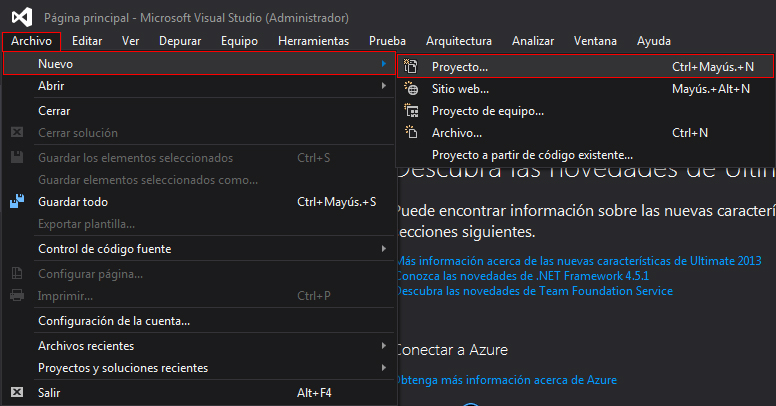776x406 pixels.
Task: Click the Guardar todo disk icon
Action: (x=17, y=202)
